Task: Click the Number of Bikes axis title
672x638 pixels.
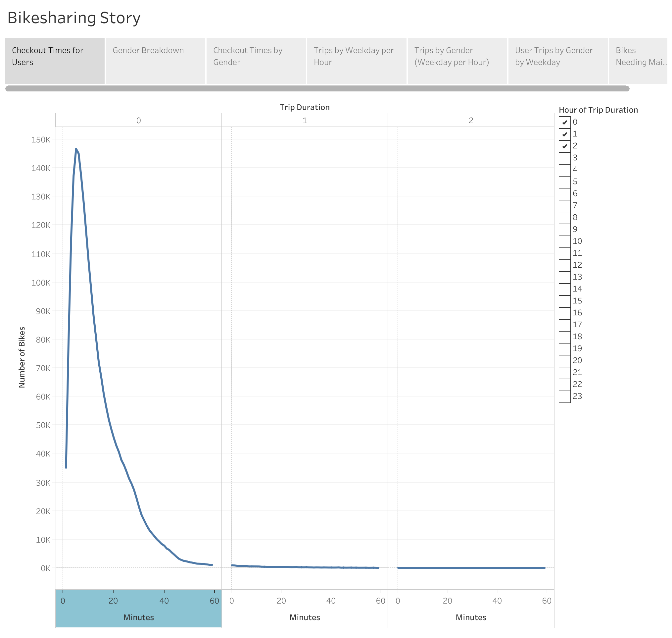Action: click(22, 357)
